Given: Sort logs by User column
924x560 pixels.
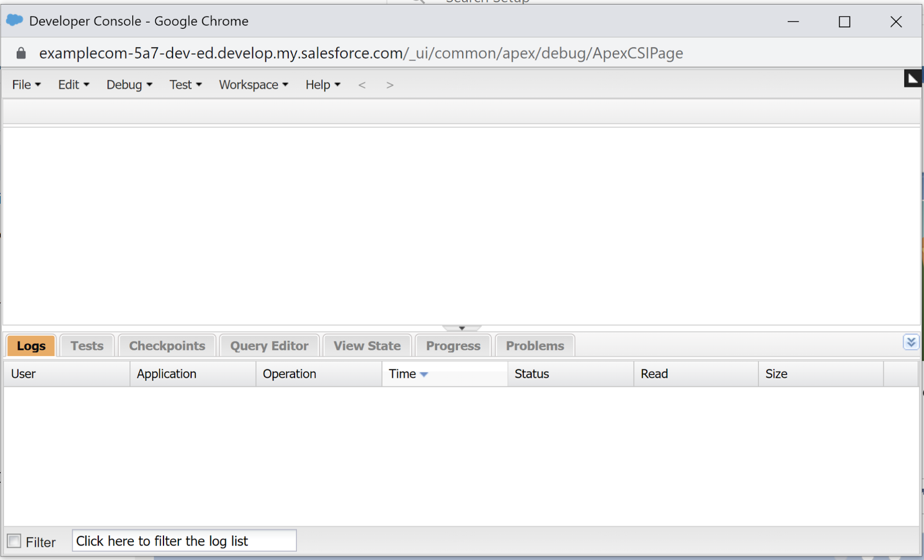Looking at the screenshot, I should coord(67,374).
